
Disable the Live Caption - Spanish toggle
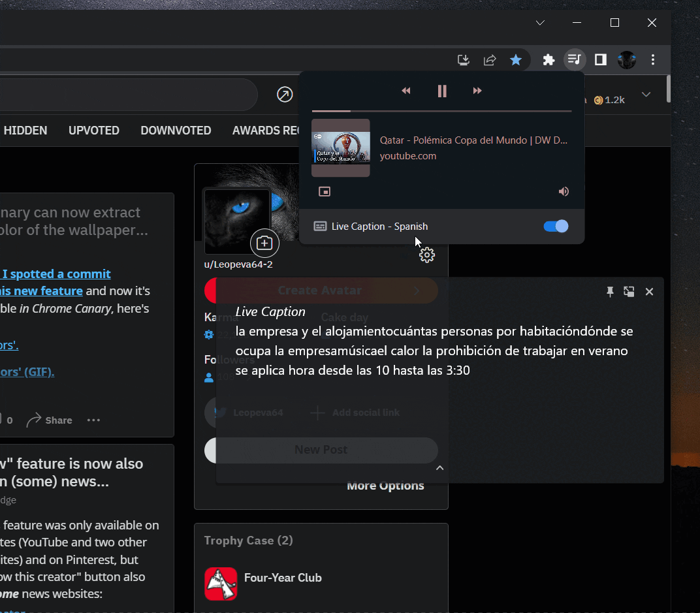pos(555,226)
